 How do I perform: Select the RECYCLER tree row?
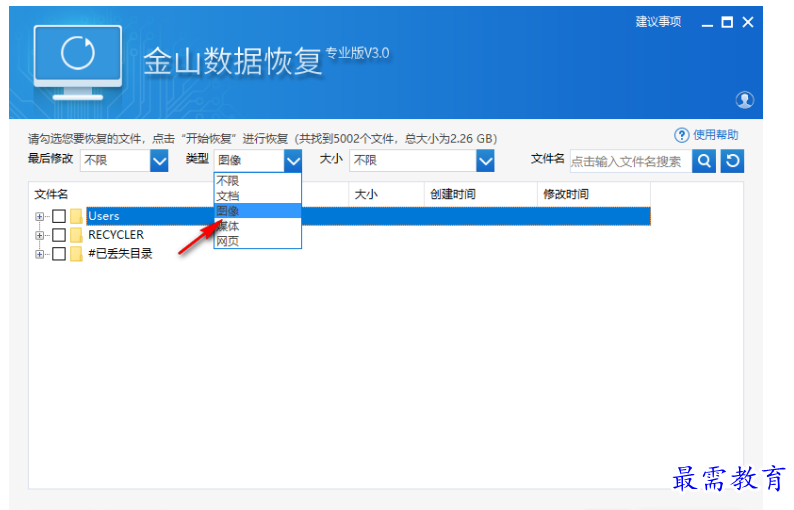pos(116,235)
